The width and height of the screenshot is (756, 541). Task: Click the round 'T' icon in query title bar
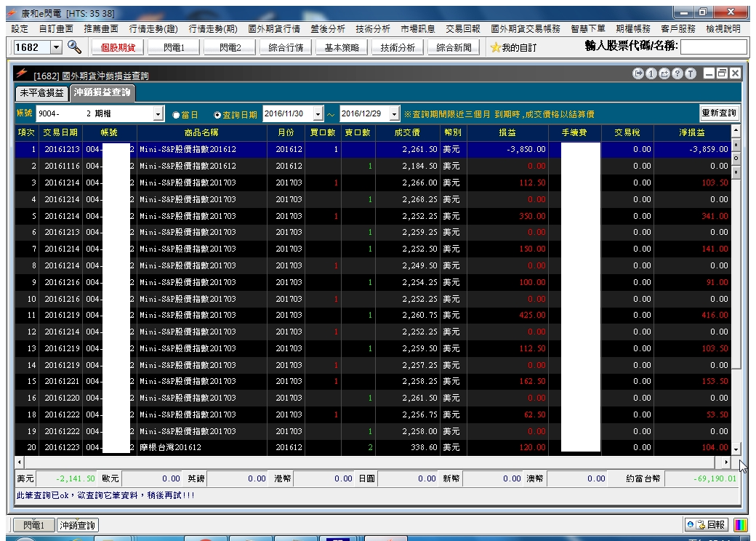(x=691, y=73)
